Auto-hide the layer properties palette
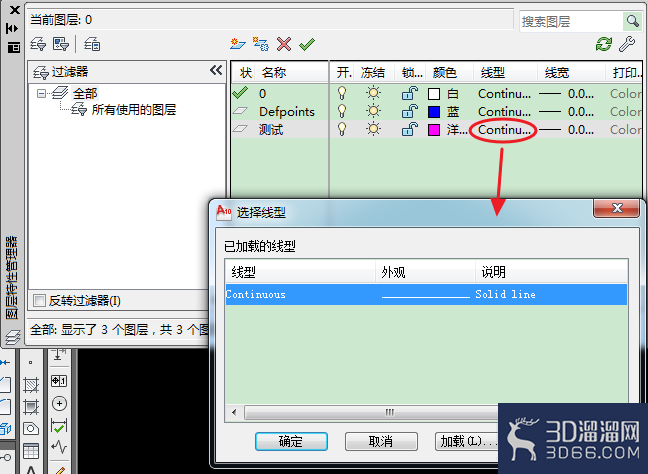Screen dimensions: 648x474 pyautogui.click(x=12, y=28)
